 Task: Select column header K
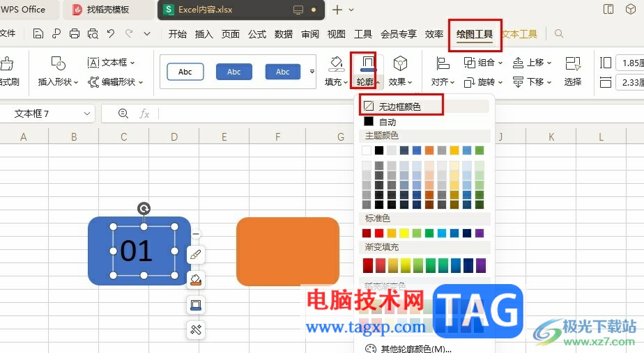point(551,136)
